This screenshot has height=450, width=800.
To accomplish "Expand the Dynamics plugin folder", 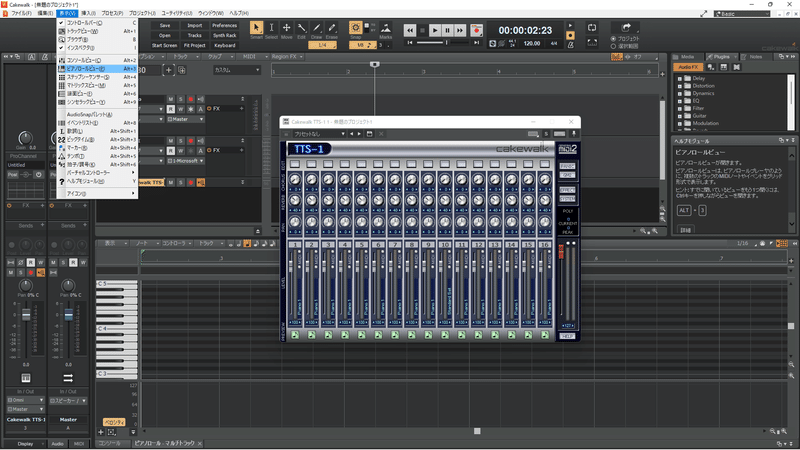I will point(680,93).
